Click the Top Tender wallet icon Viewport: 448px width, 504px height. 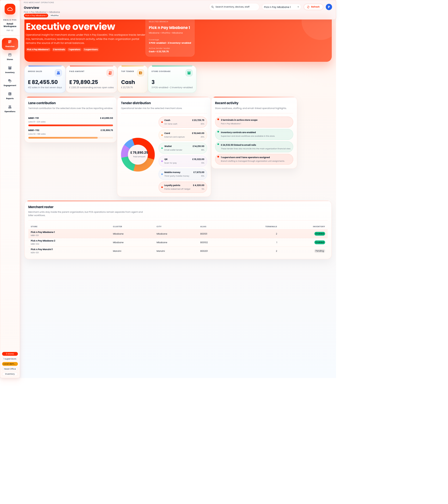click(x=141, y=73)
